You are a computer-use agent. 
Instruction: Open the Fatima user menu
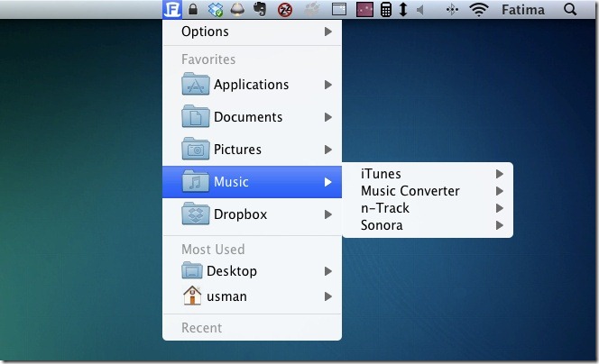(x=523, y=10)
